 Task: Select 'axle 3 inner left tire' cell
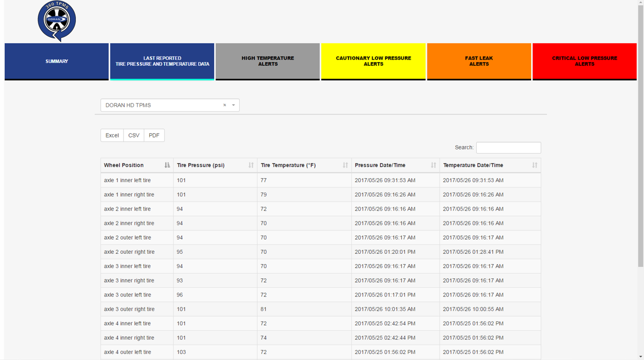point(137,266)
